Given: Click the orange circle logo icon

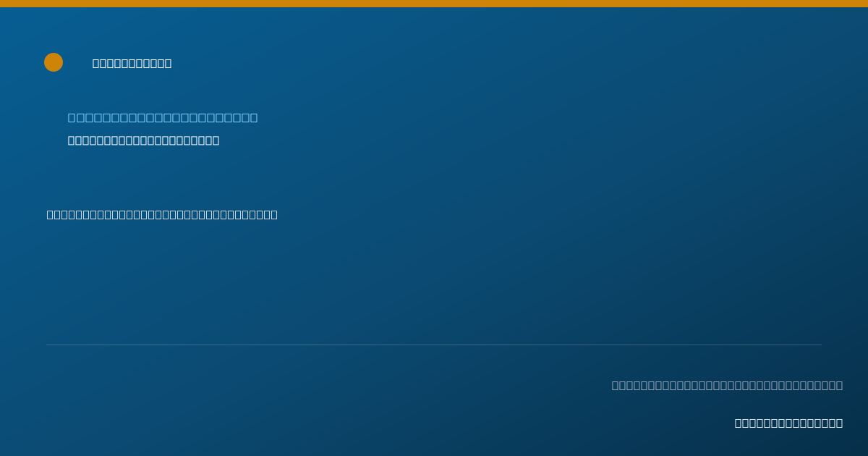Looking at the screenshot, I should click(x=54, y=62).
